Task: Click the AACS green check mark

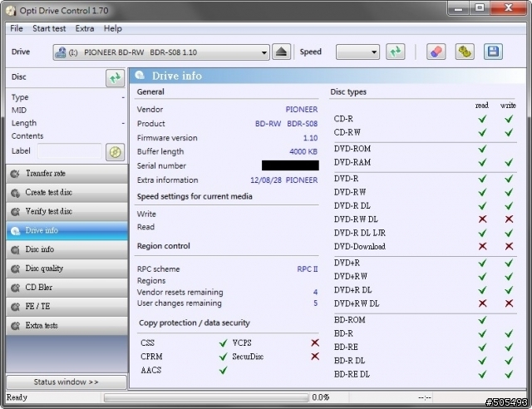Action: (x=223, y=370)
